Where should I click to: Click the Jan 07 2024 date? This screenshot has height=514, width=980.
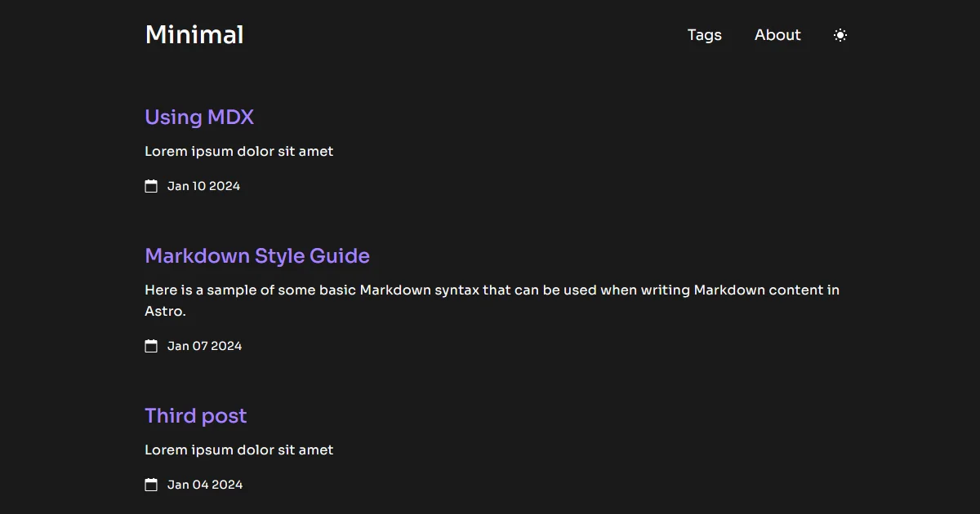(204, 346)
